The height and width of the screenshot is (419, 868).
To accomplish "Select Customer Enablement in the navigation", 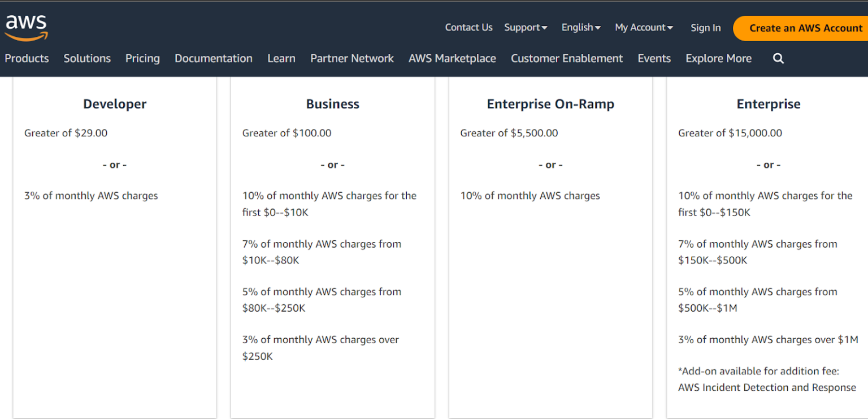I will click(566, 58).
